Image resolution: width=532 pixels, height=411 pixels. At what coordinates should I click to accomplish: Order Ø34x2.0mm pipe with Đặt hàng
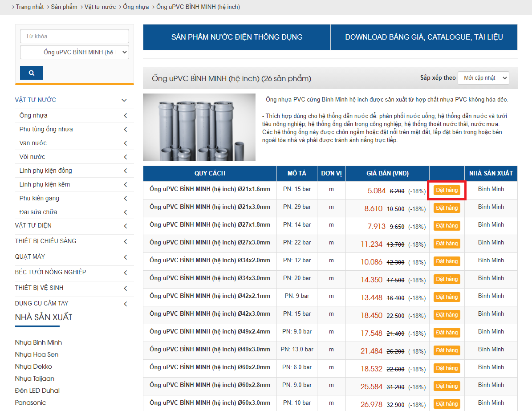click(447, 261)
